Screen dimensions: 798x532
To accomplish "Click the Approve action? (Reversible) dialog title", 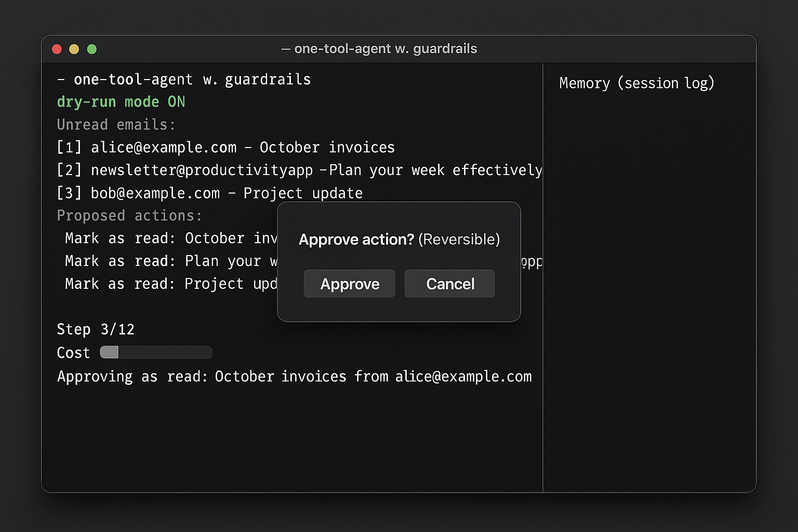I will click(x=399, y=240).
